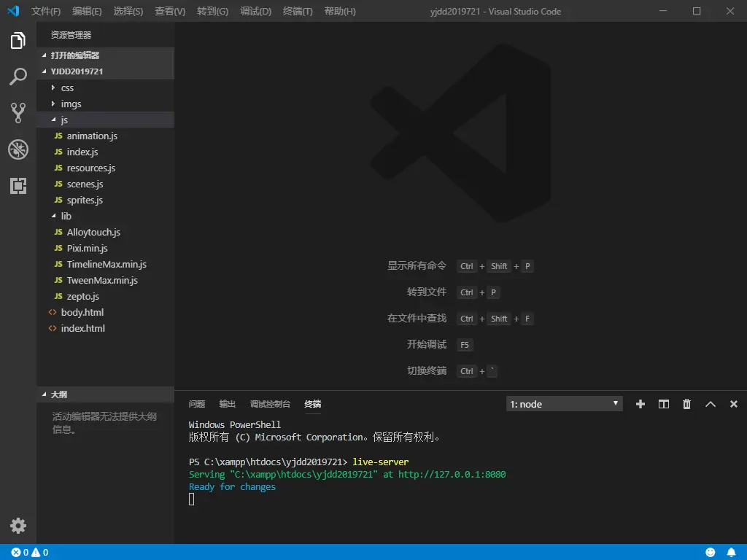747x560 pixels.
Task: Open the Explorer view in activity bar
Action: (18, 41)
